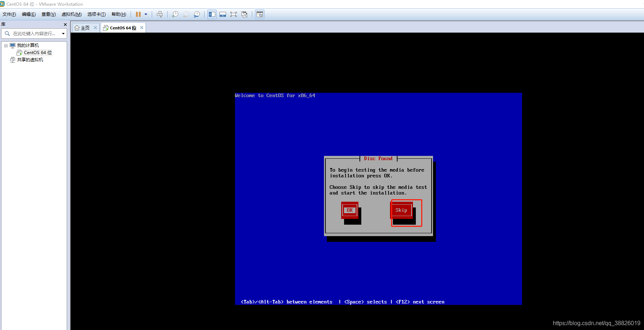This screenshot has width=644, height=330.
Task: Open the 编辑(E) menu
Action: coord(29,14)
